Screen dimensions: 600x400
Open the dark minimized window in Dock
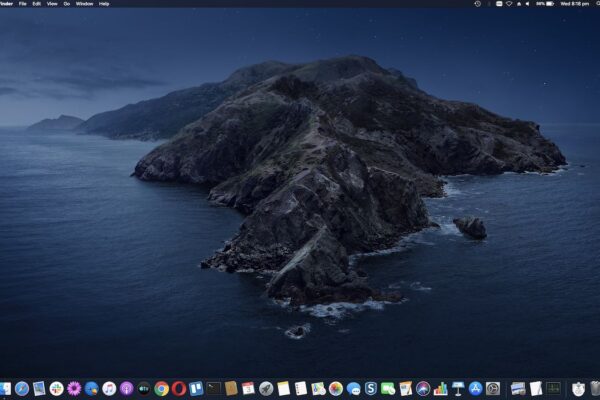553,389
